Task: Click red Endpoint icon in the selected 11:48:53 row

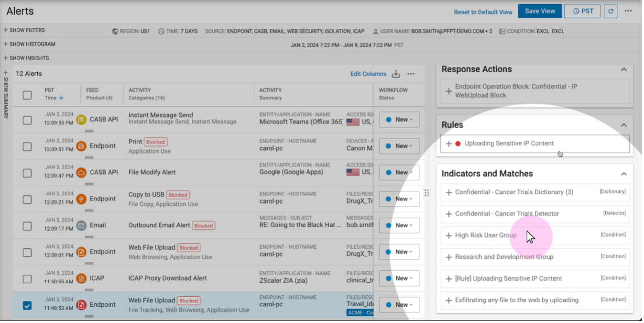Action: point(81,304)
